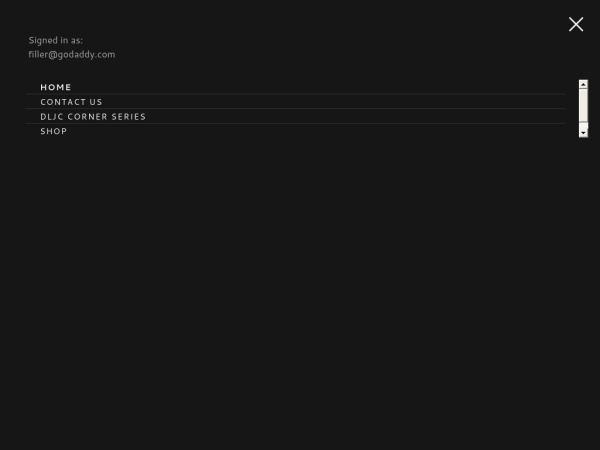Click the scrollbar up arrow

click(x=583, y=84)
